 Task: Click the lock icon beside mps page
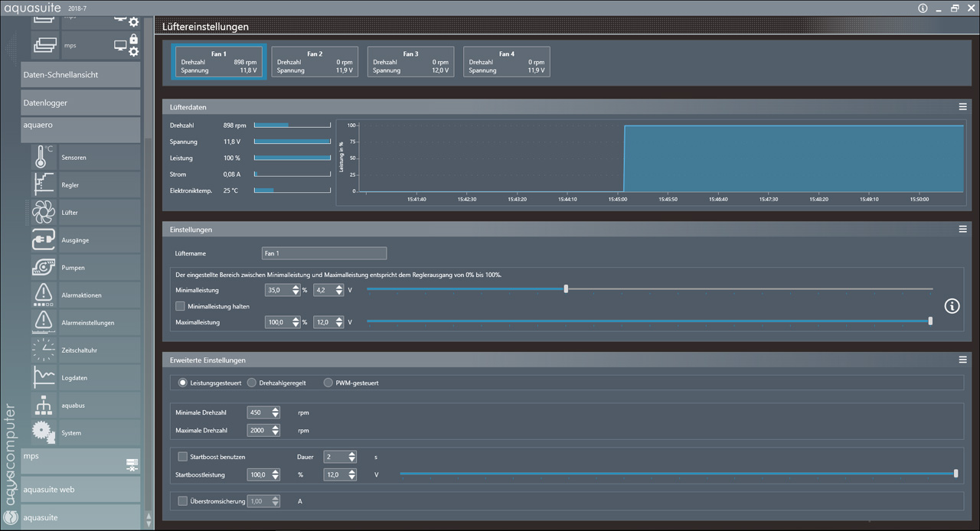134,39
